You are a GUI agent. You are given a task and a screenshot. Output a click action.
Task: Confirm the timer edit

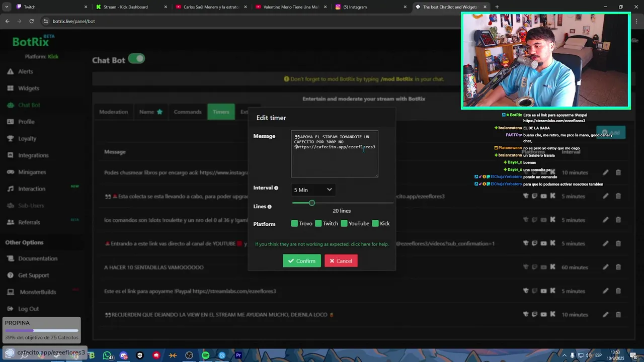(302, 261)
